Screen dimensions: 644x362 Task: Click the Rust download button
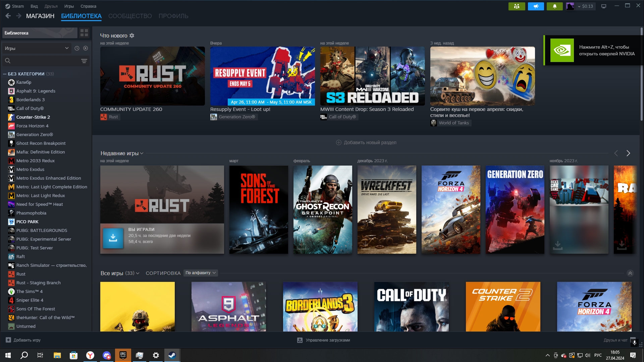click(113, 238)
